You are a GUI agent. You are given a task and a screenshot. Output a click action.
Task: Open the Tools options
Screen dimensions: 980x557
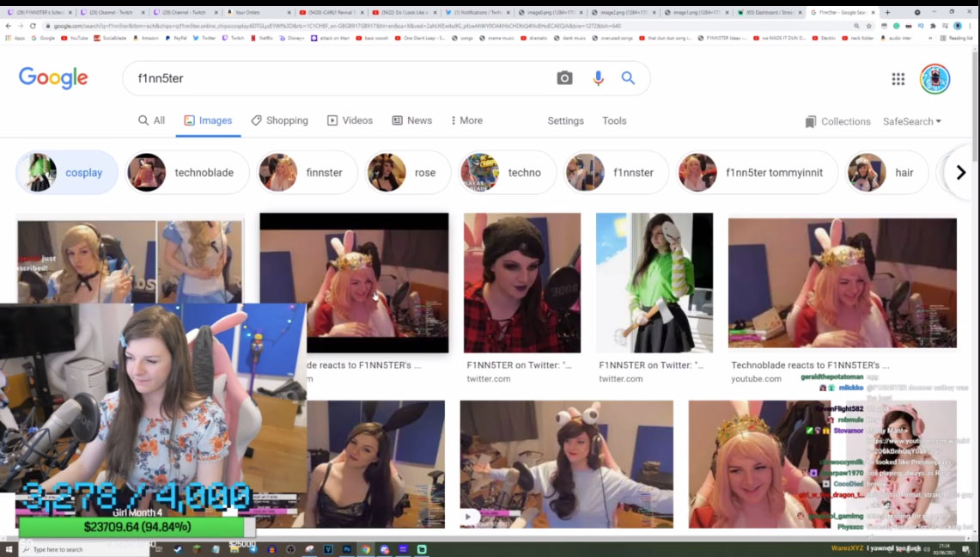click(x=614, y=120)
